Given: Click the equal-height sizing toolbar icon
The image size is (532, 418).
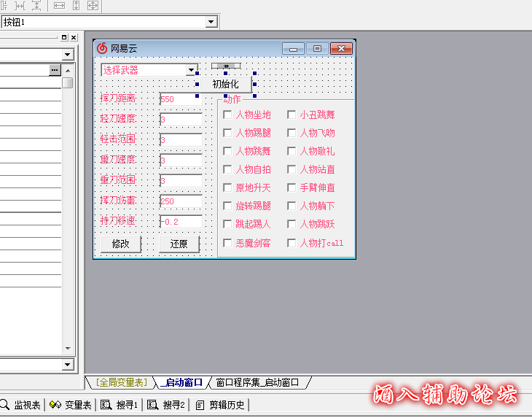Looking at the screenshot, I should point(77,5).
